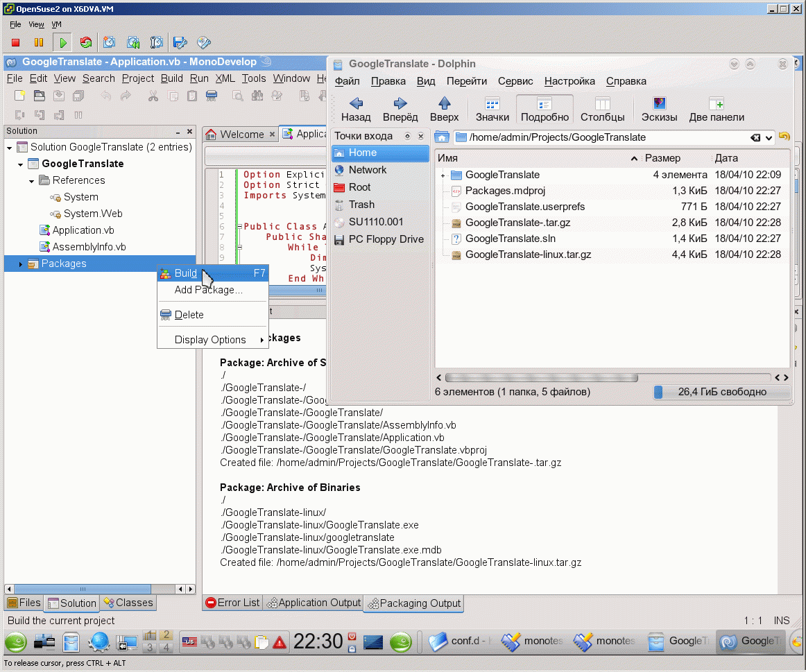Open Display Options submenu
Viewport: 806px width, 672px height.
(213, 340)
